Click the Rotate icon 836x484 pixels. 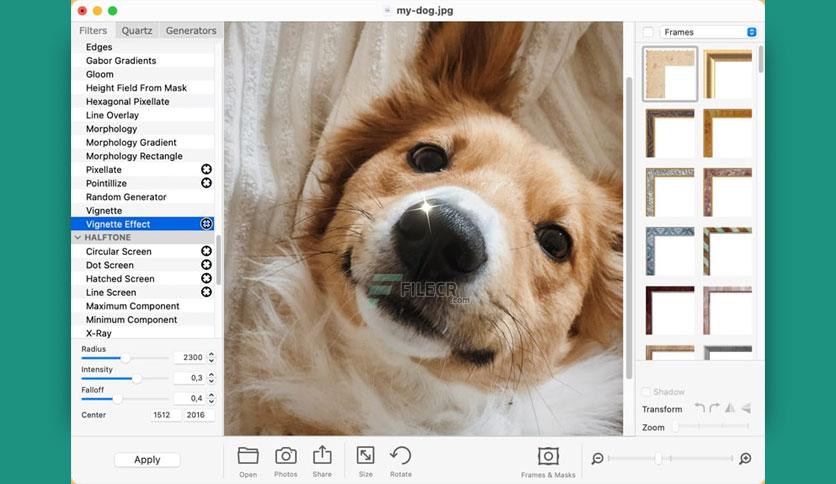[x=400, y=455]
